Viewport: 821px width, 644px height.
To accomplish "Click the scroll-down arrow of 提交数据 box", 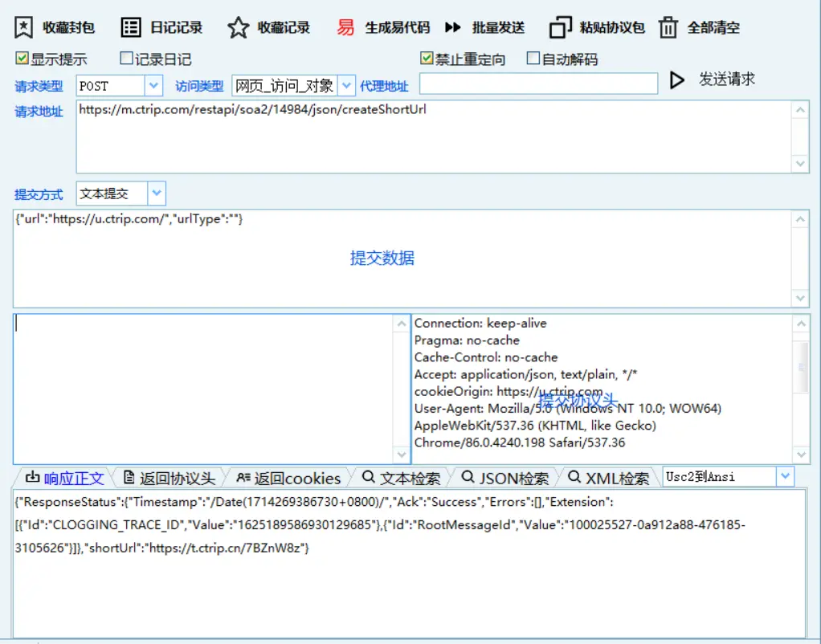I will [800, 298].
